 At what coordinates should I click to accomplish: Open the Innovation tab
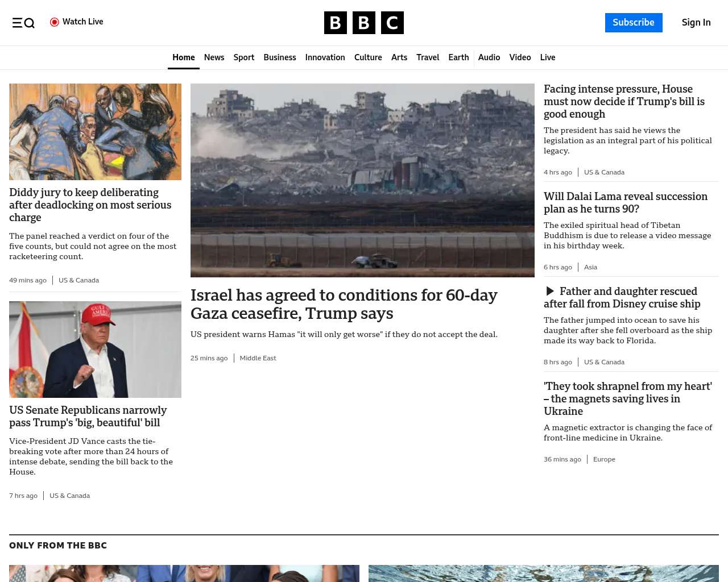(325, 57)
